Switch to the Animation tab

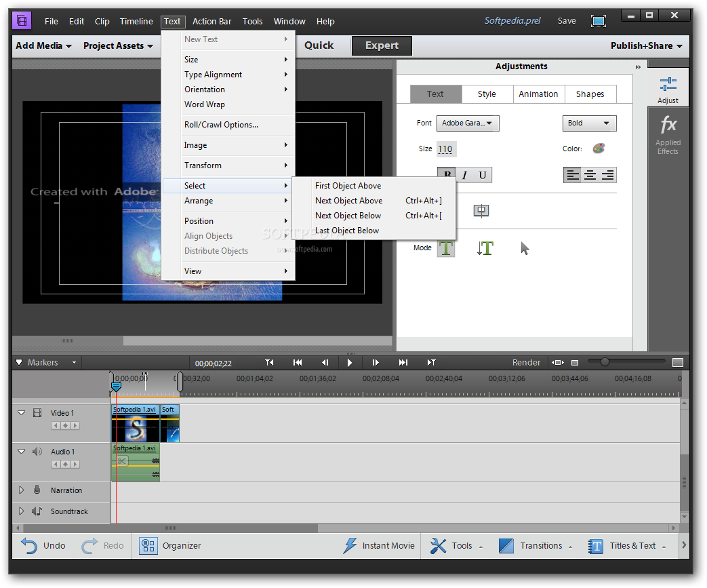click(538, 94)
